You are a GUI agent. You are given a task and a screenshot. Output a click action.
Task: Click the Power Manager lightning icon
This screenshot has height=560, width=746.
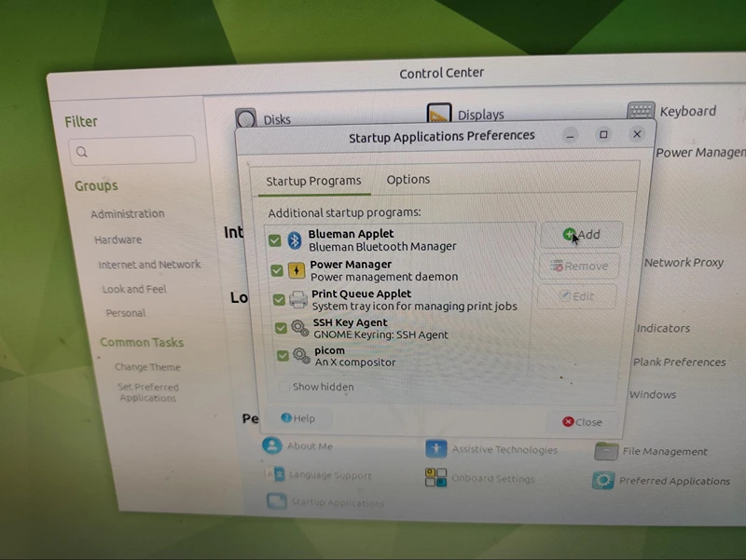(297, 270)
